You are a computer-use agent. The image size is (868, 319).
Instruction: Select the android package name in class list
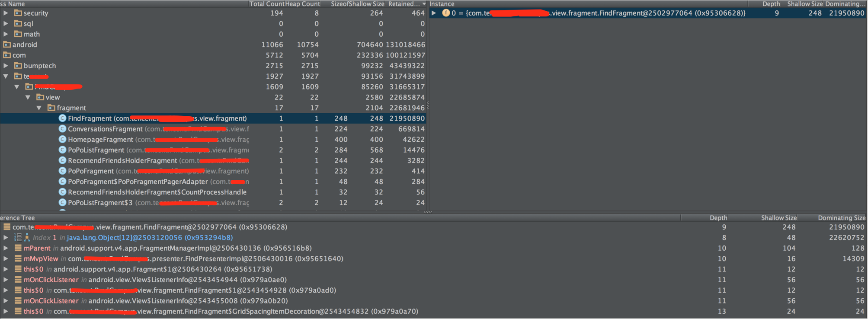pos(25,45)
